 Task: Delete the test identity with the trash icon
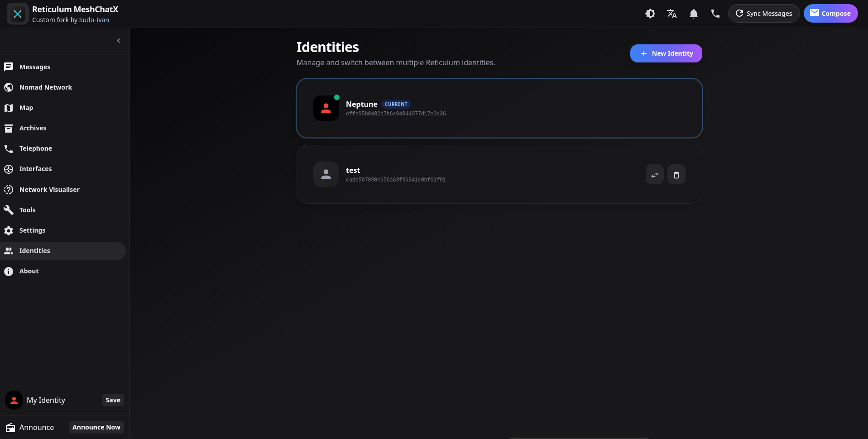(676, 174)
